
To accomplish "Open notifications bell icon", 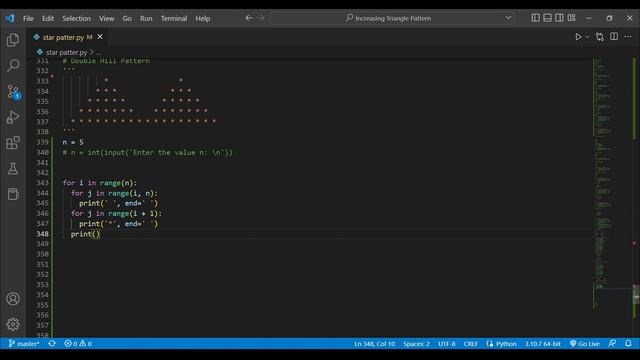I will click(x=628, y=344).
